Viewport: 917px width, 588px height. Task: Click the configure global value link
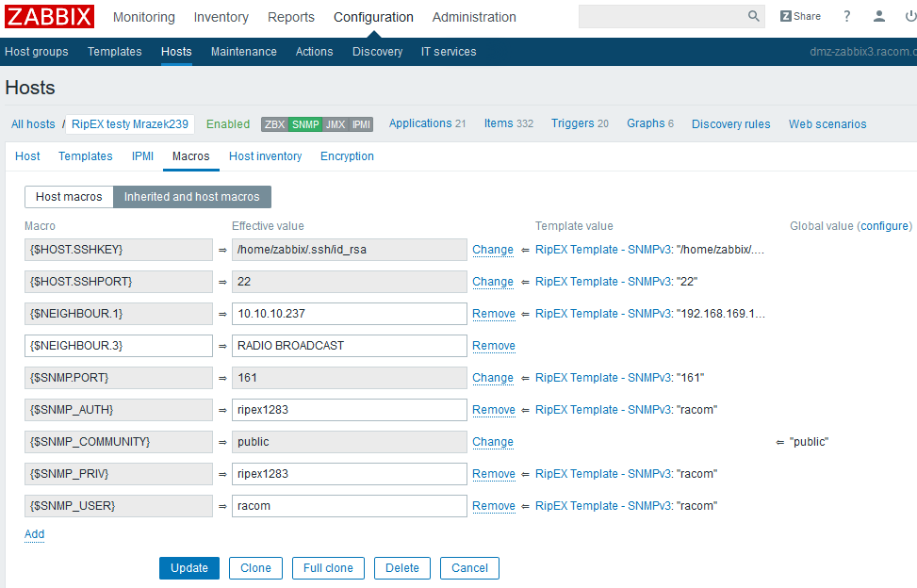pyautogui.click(x=884, y=226)
